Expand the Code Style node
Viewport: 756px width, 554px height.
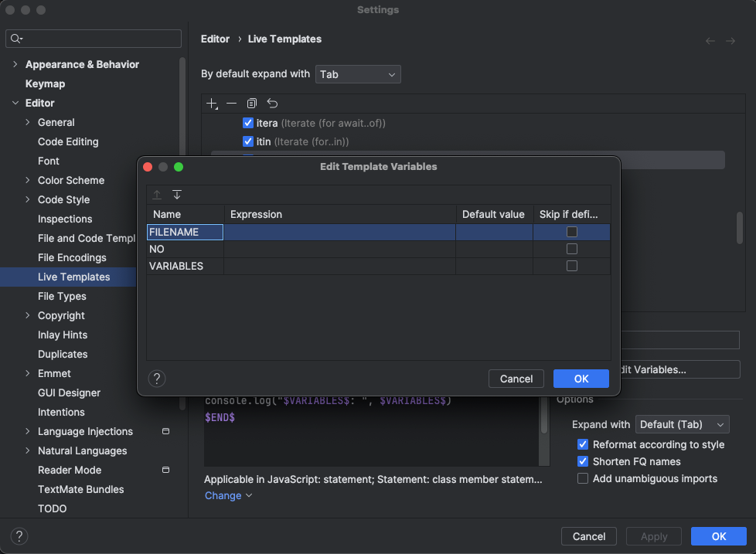(x=28, y=199)
